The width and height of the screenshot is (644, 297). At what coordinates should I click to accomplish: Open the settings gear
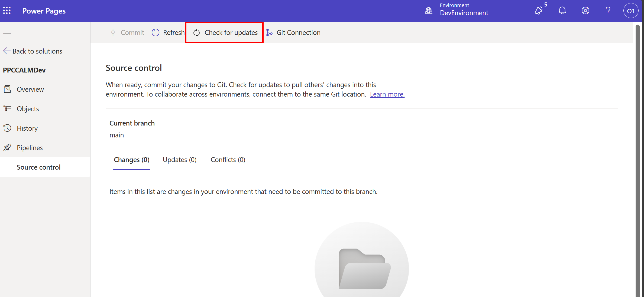pos(585,11)
